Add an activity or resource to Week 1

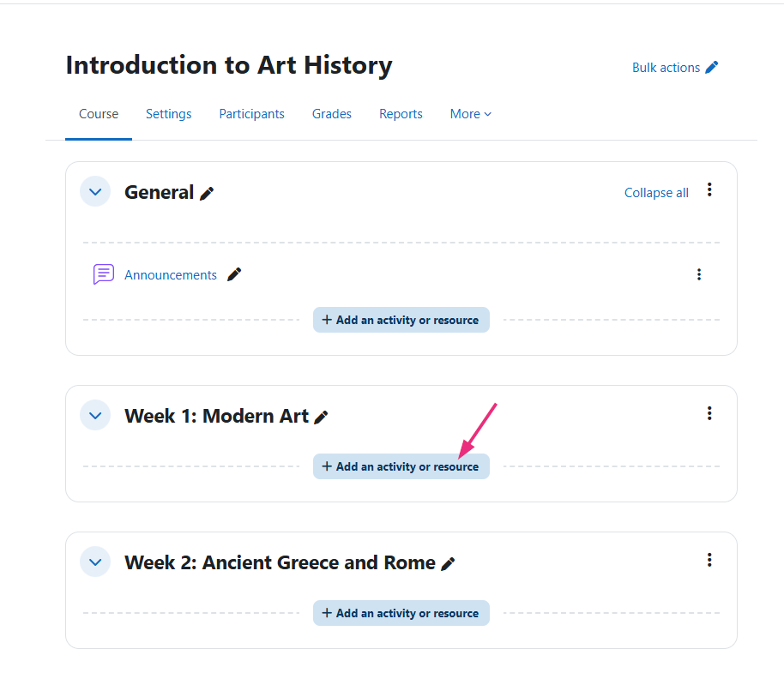coord(401,466)
